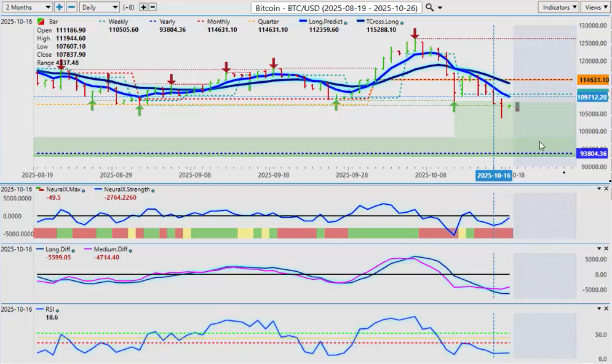Click the black minus button beside (+8)
This screenshot has height=364, width=612.
point(153,7)
